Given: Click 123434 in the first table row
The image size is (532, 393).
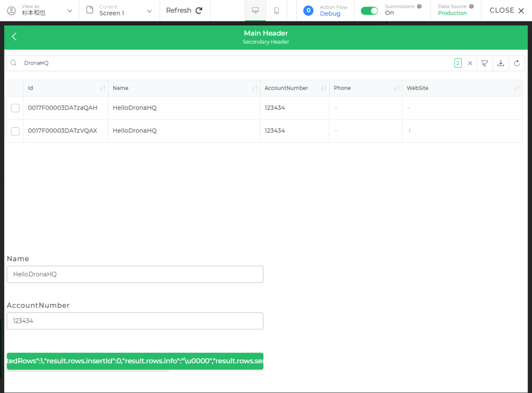Looking at the screenshot, I should pyautogui.click(x=275, y=108).
